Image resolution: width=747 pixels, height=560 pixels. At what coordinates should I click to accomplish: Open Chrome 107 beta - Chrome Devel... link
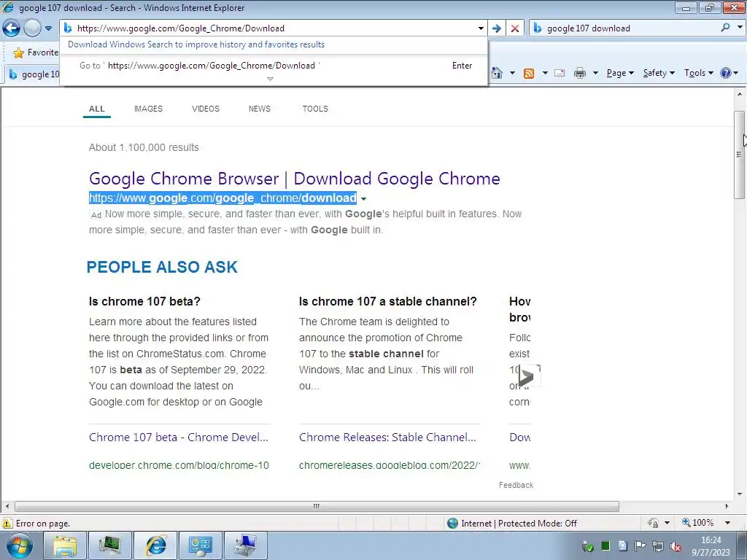[x=179, y=437]
